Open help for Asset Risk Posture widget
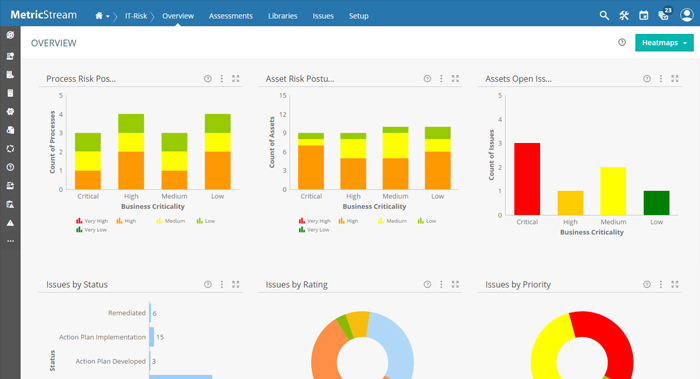The height and width of the screenshot is (379, 700). pyautogui.click(x=427, y=79)
